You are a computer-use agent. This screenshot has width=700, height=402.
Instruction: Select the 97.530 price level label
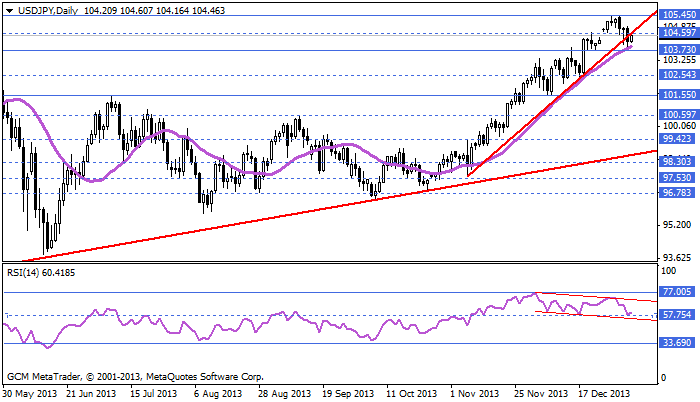tap(677, 178)
